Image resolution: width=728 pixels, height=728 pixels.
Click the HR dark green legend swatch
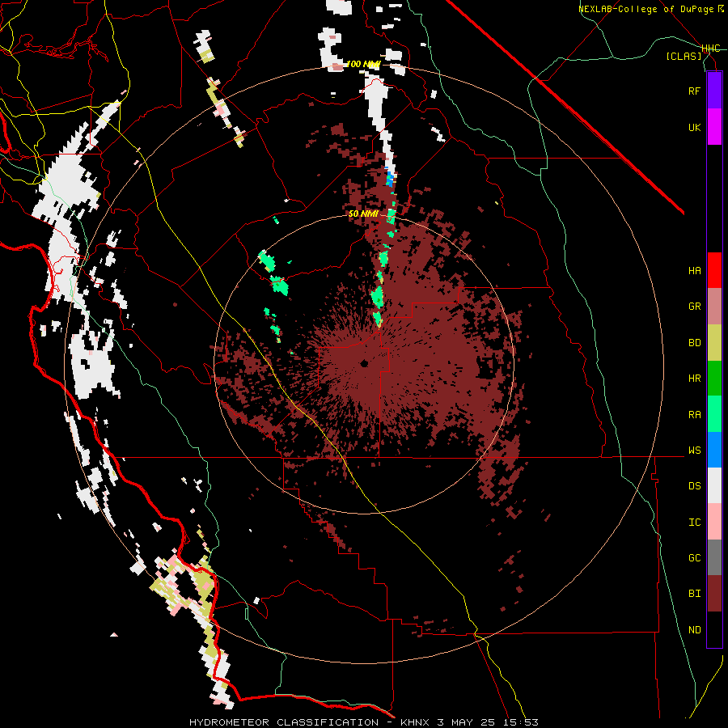pos(714,379)
